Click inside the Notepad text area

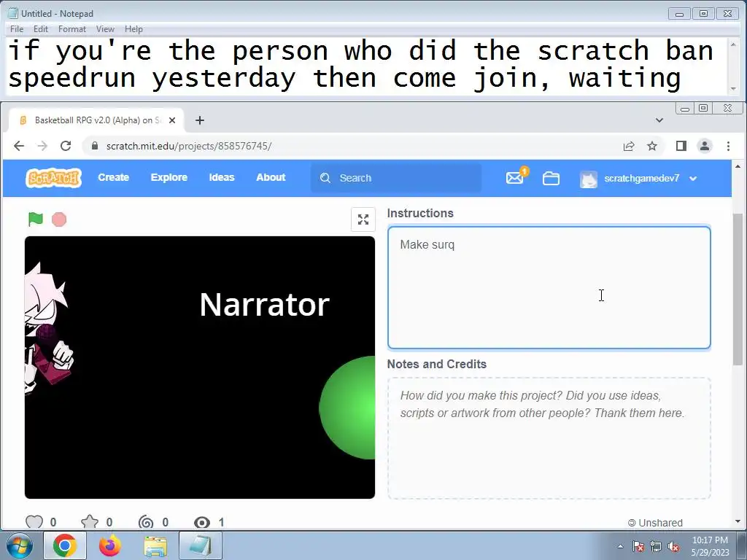367,66
